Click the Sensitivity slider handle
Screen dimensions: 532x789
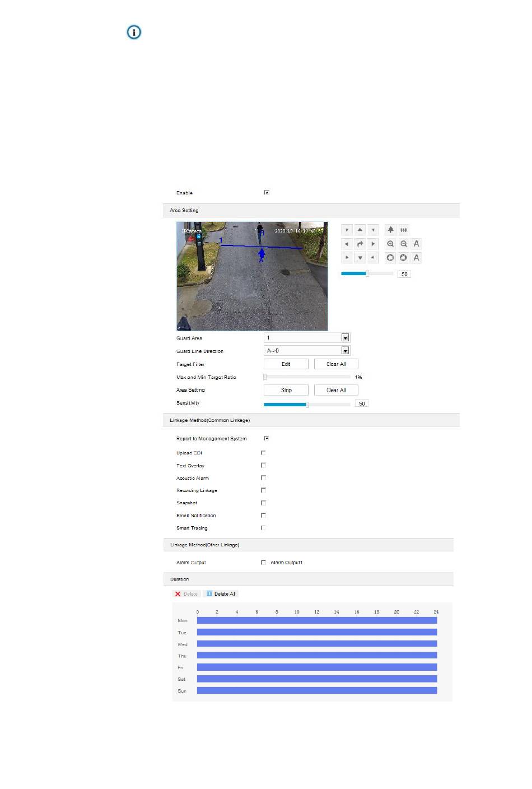[x=307, y=404]
